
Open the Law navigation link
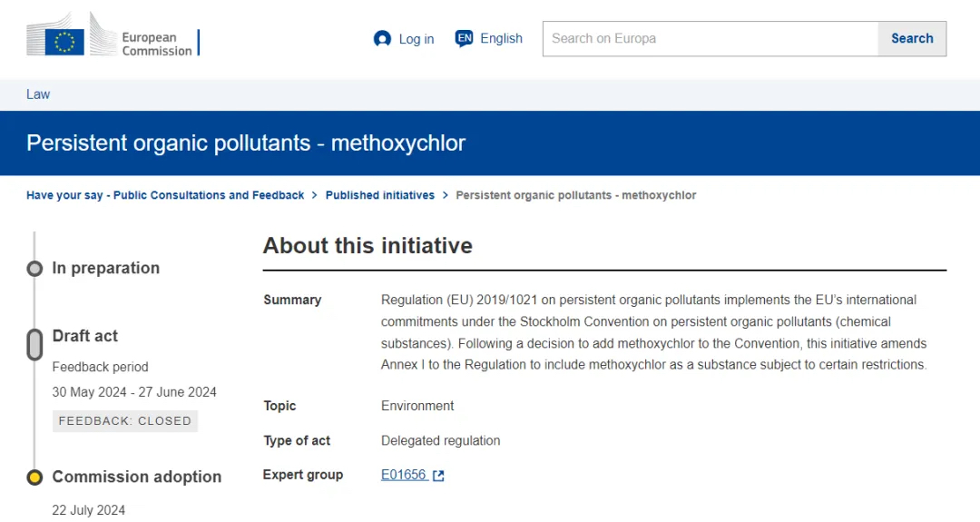[x=38, y=94]
